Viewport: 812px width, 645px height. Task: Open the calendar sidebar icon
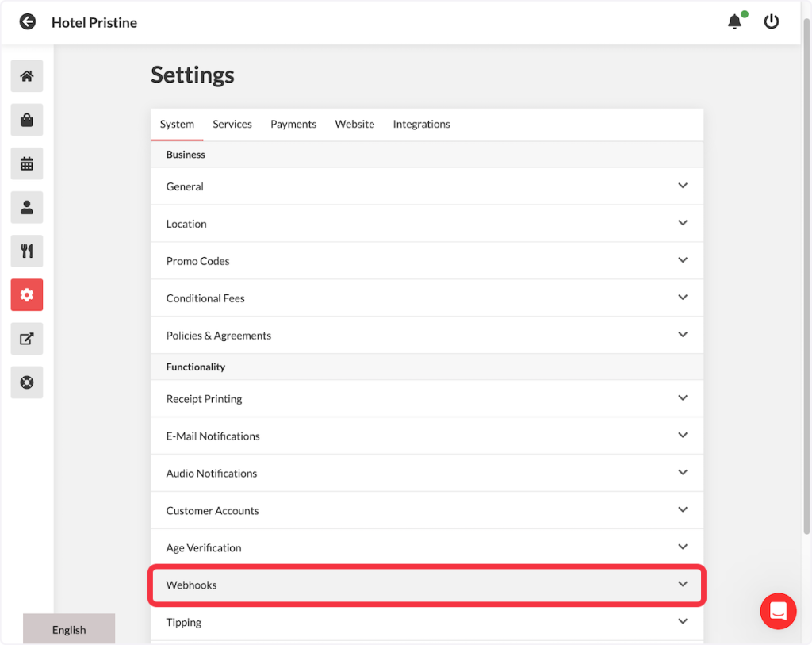[27, 163]
